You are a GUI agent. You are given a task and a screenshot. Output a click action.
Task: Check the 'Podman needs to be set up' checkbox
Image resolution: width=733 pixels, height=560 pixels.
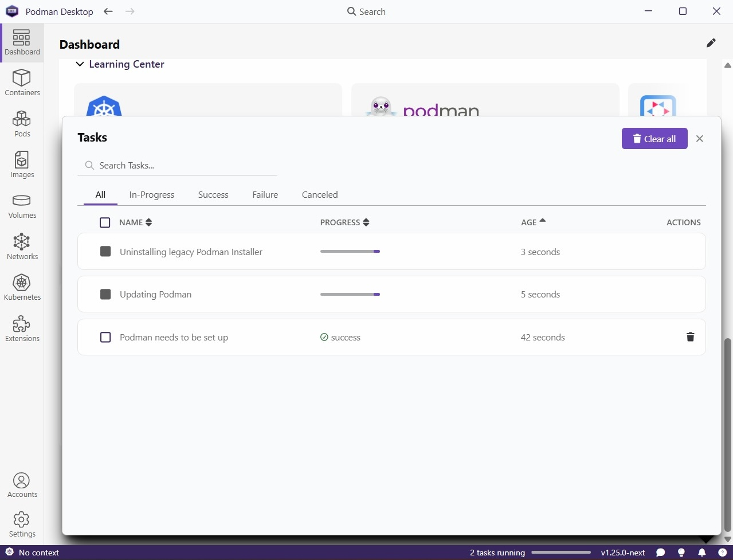105,337
